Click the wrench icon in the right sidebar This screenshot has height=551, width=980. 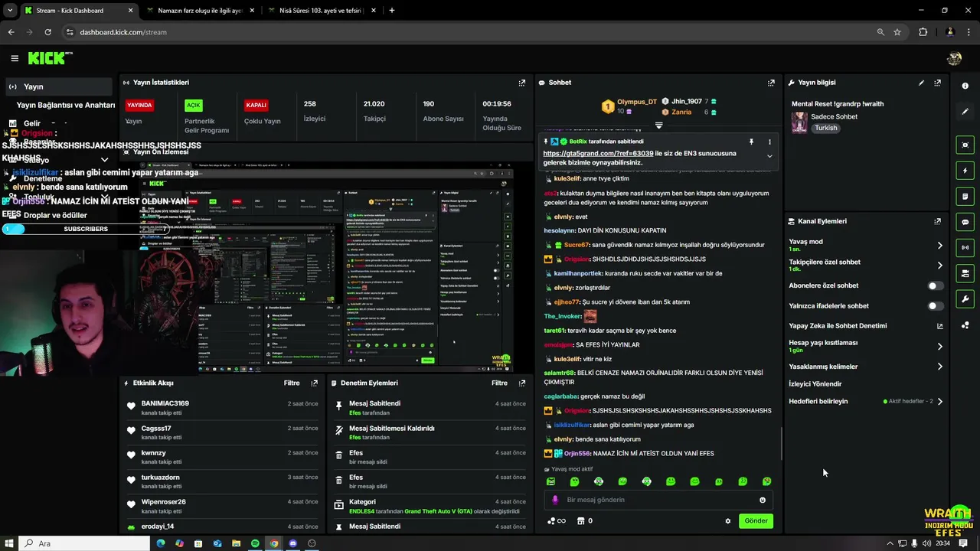[965, 299]
